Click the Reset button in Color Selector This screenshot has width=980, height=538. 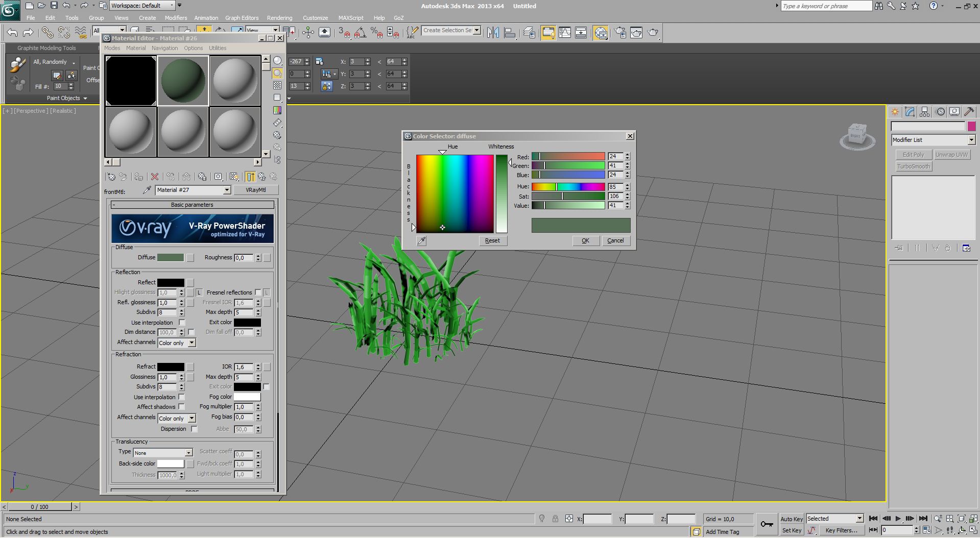coord(492,241)
